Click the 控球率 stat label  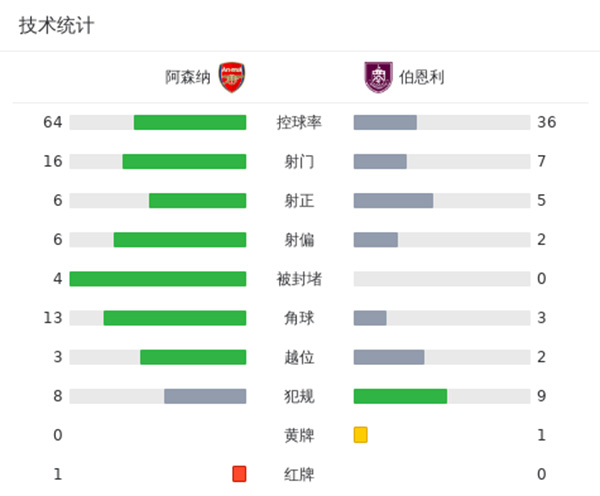click(x=299, y=123)
